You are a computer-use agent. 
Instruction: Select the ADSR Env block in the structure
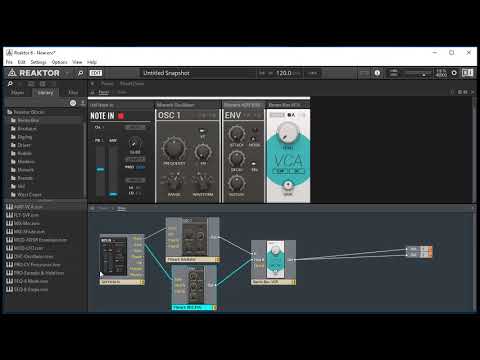tap(194, 288)
